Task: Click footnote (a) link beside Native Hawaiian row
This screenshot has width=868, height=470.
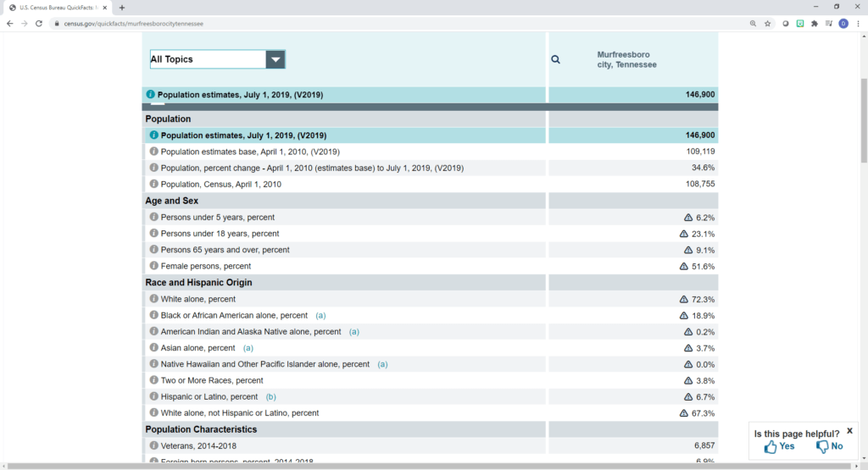Action: tap(382, 364)
